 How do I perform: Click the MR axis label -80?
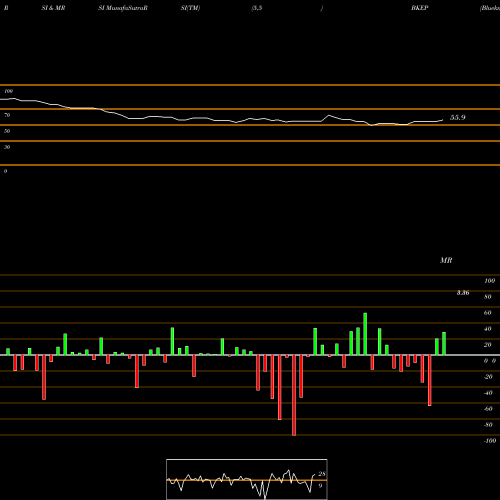[488, 425]
